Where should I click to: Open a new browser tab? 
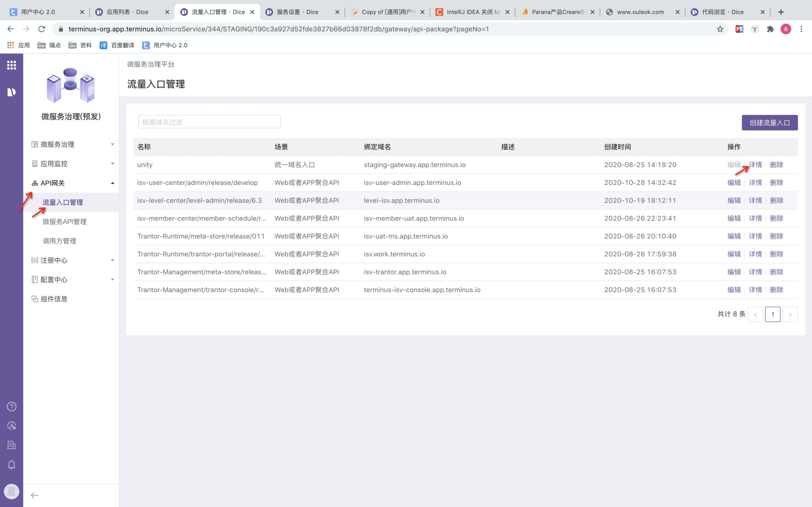[x=781, y=12]
